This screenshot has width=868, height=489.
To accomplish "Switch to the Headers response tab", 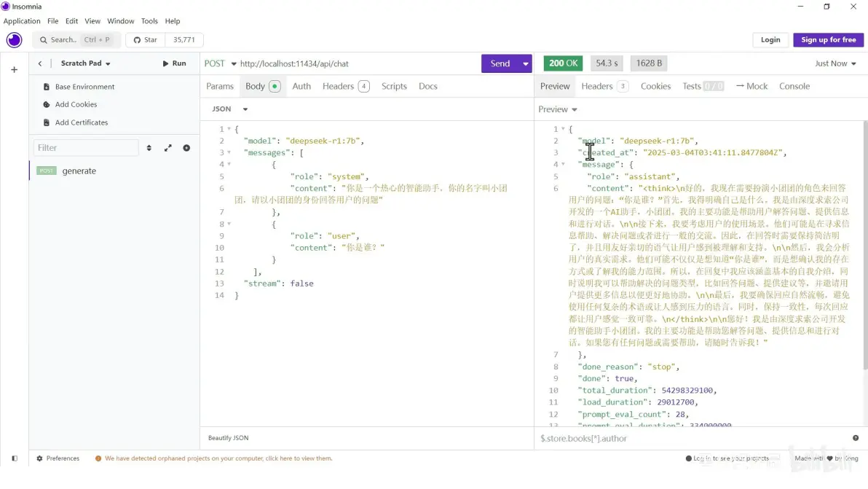I will [x=597, y=85].
